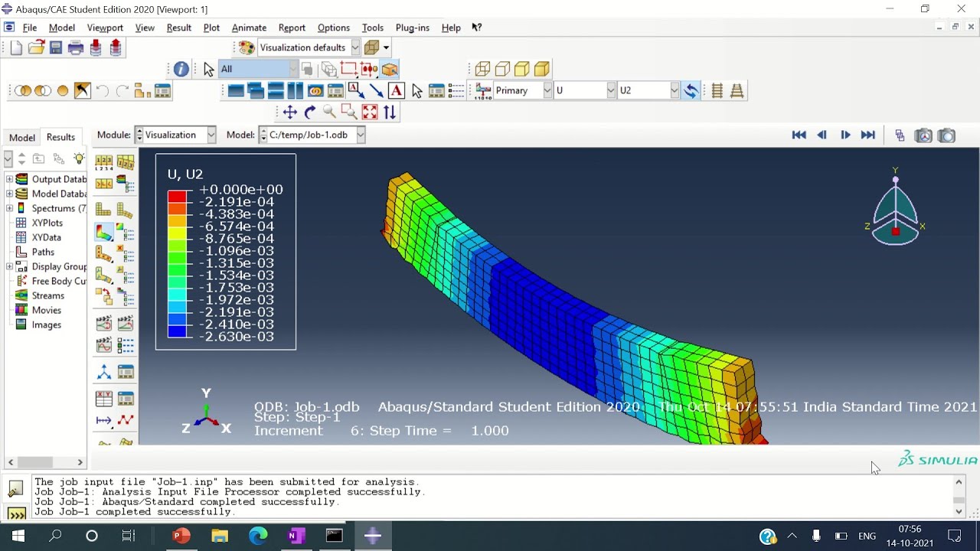This screenshot has width=980, height=551.
Task: Create a text annotation with the A icon
Action: (396, 90)
